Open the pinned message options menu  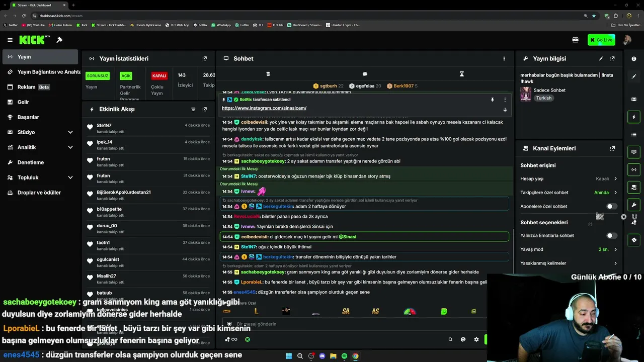pos(505,100)
